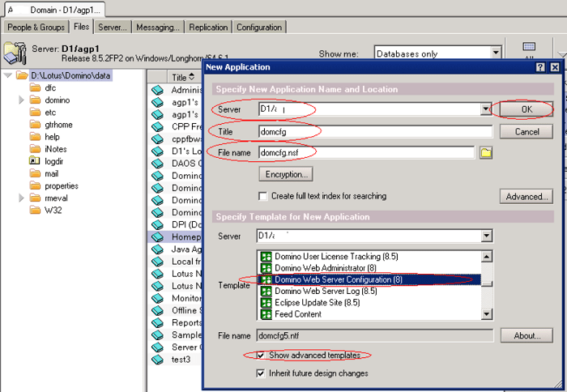Toggle Create full text index for searching
Image resolution: width=567 pixels, height=392 pixels.
coord(263,196)
